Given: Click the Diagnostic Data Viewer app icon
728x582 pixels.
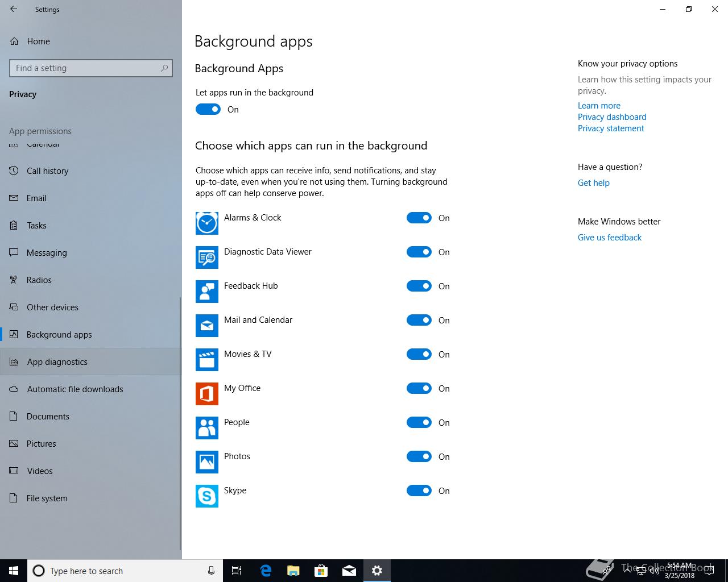Looking at the screenshot, I should (207, 257).
